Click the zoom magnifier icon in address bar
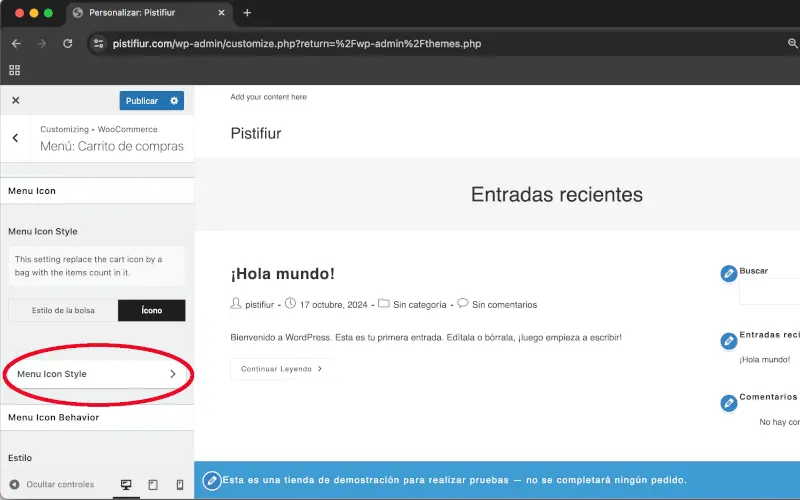Image resolution: width=800 pixels, height=500 pixels. 793,44
